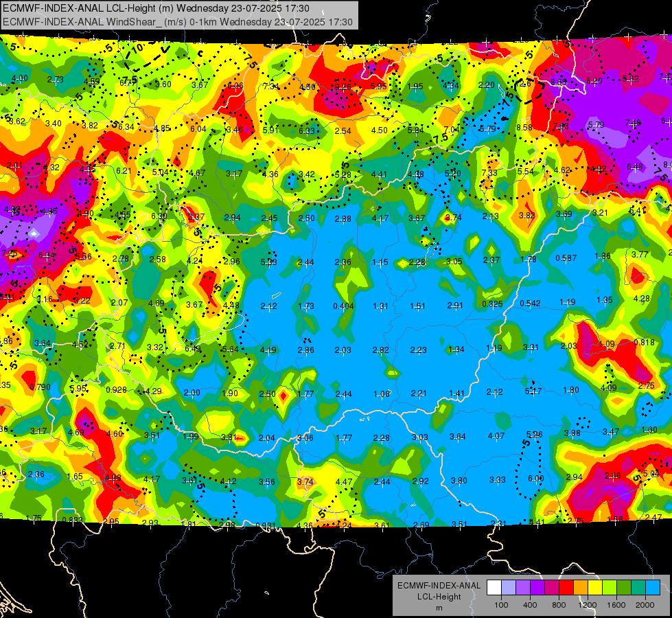Click the grid value 0.928
The width and height of the screenshot is (672, 618).
pyautogui.click(x=116, y=390)
